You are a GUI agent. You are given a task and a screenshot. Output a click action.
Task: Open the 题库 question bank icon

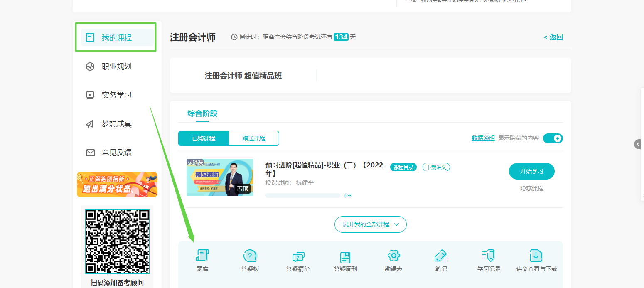202,256
